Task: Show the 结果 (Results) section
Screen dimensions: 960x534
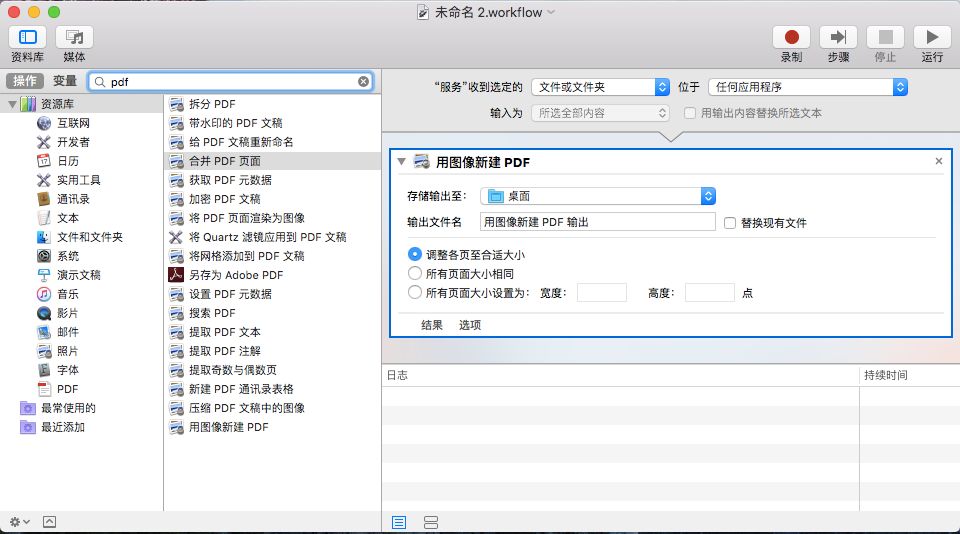Action: [432, 325]
